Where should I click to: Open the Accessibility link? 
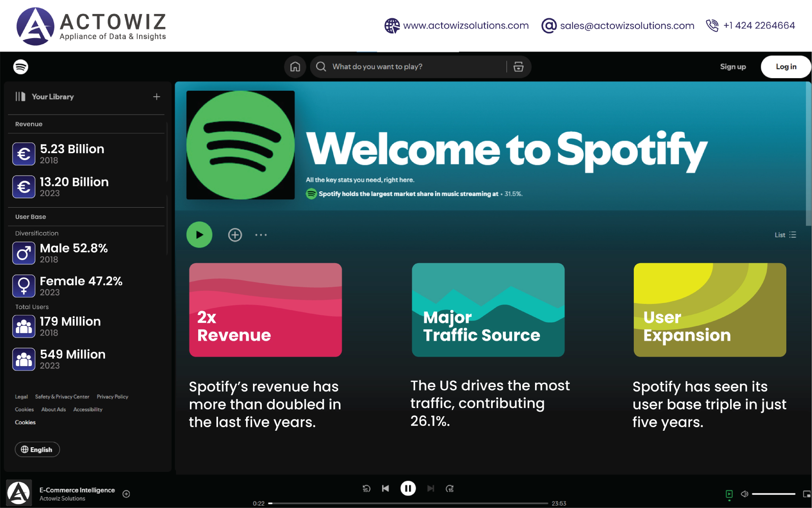88,410
